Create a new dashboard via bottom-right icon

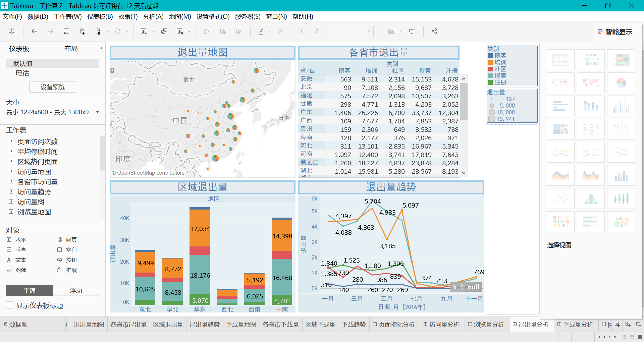(x=628, y=324)
